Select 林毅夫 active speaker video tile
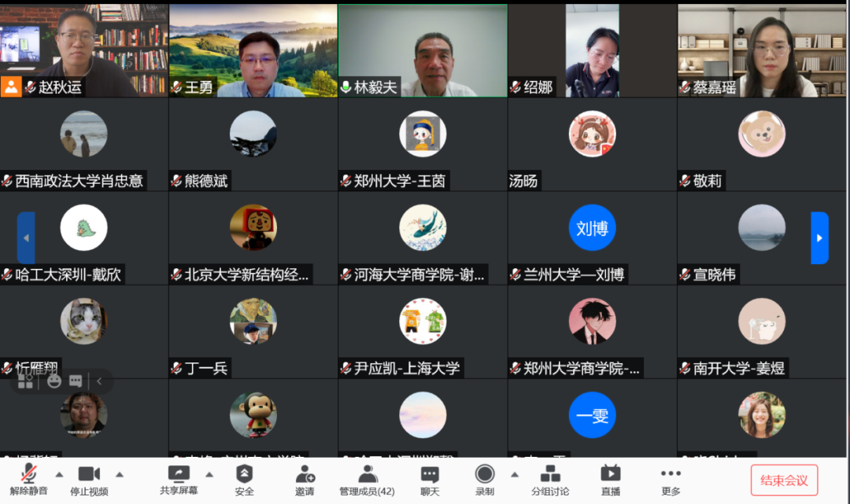This screenshot has width=850, height=504. pos(423,51)
